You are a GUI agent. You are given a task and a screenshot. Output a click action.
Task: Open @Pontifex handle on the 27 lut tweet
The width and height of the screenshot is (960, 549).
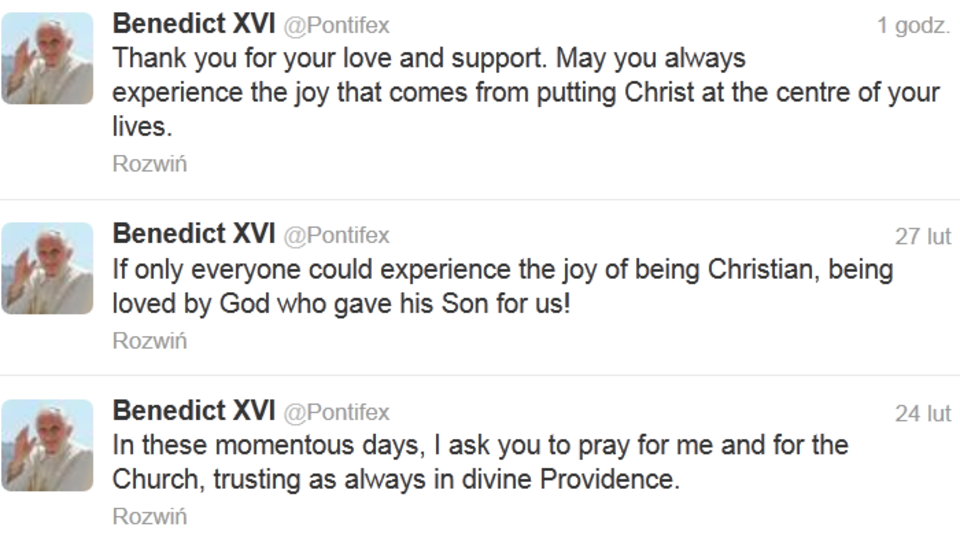click(337, 236)
